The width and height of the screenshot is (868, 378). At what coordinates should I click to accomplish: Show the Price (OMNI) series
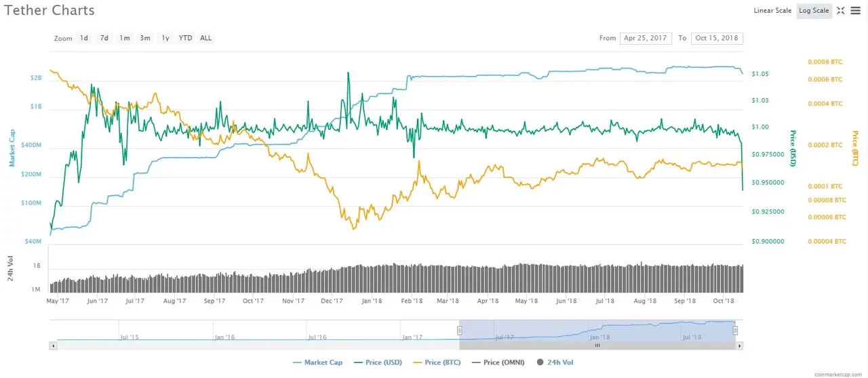coord(500,362)
